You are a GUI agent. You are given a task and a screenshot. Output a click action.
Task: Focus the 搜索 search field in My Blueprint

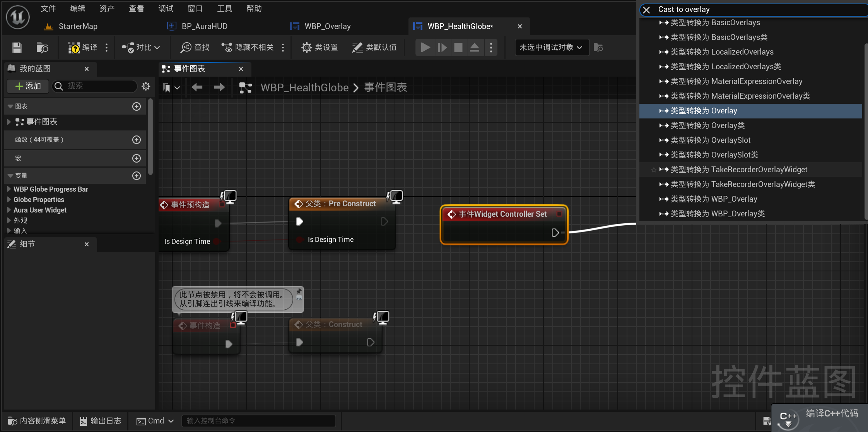click(x=95, y=86)
